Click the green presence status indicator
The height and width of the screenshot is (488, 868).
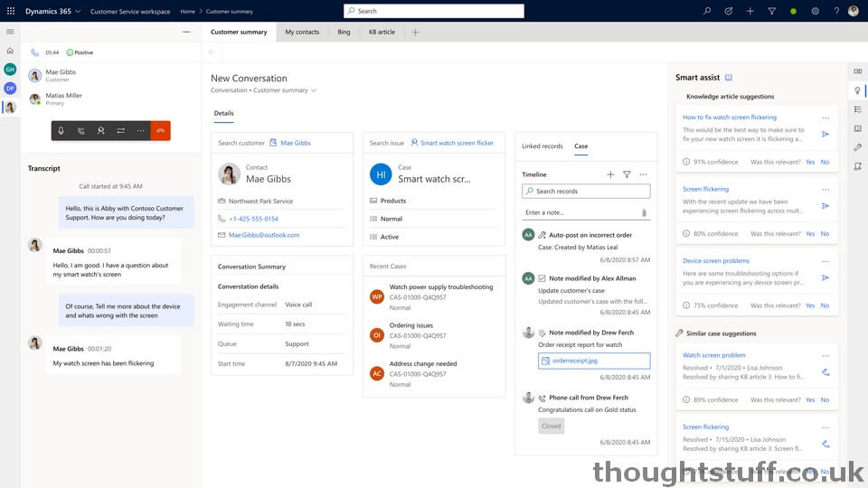coord(793,11)
